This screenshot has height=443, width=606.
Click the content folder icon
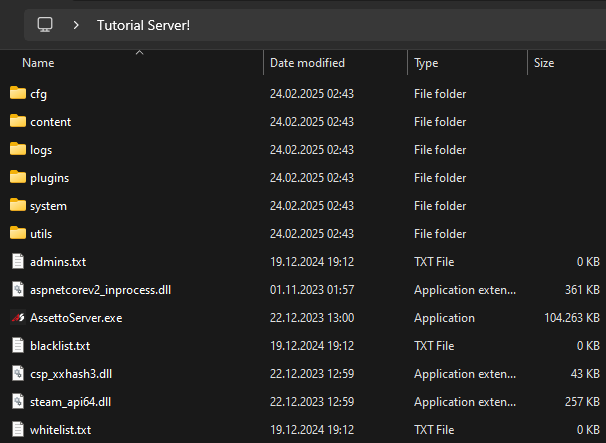pos(17,122)
